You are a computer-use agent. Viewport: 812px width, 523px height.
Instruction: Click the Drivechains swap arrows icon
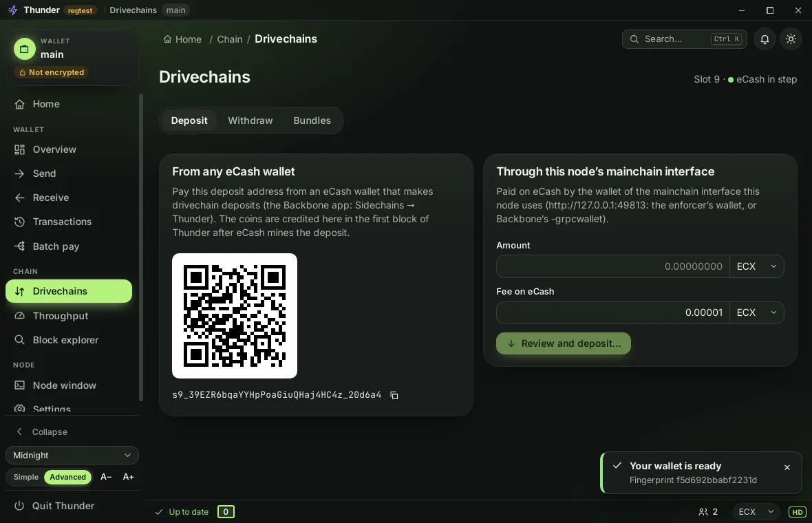click(x=20, y=291)
